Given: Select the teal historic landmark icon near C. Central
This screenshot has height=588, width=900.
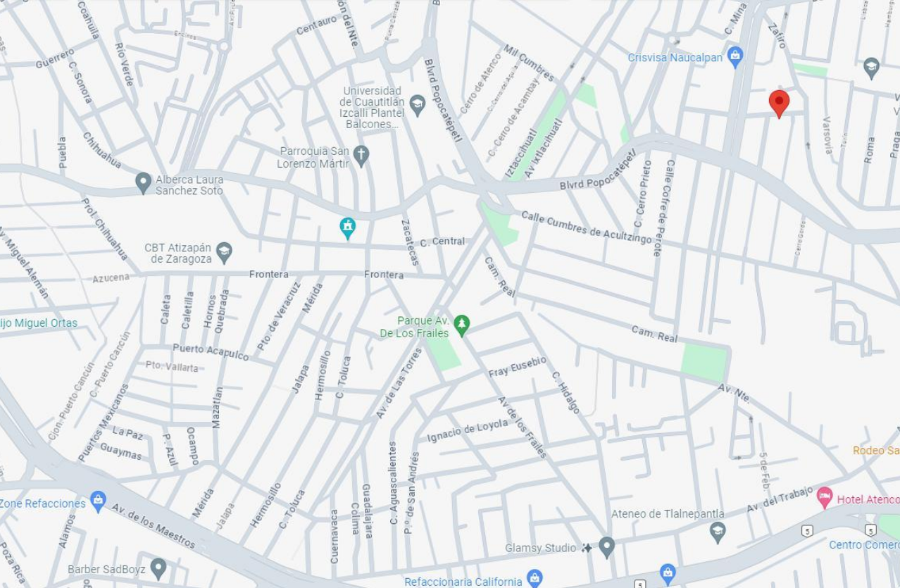Looking at the screenshot, I should [x=347, y=228].
